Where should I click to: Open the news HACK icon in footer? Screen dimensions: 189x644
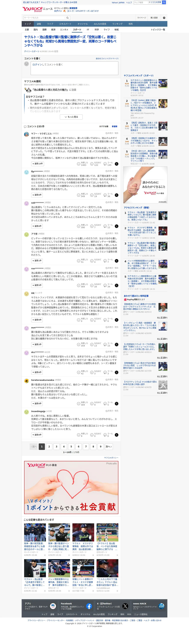pos(161,606)
